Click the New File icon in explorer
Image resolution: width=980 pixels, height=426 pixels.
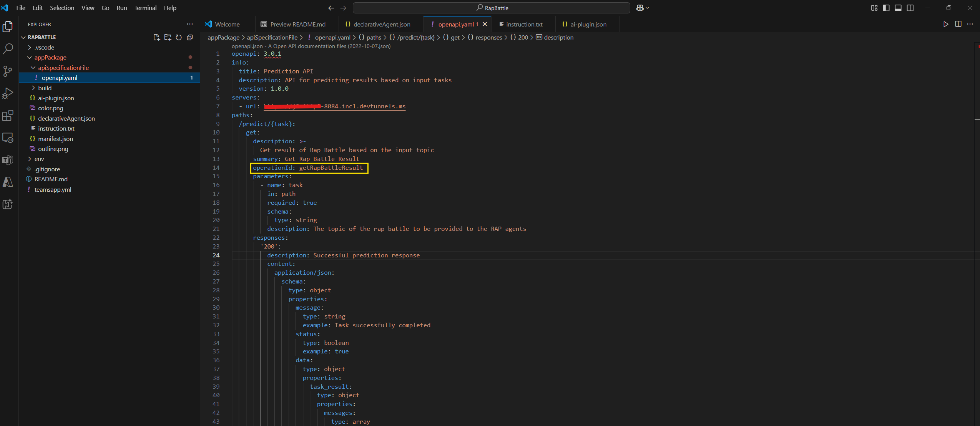(156, 37)
